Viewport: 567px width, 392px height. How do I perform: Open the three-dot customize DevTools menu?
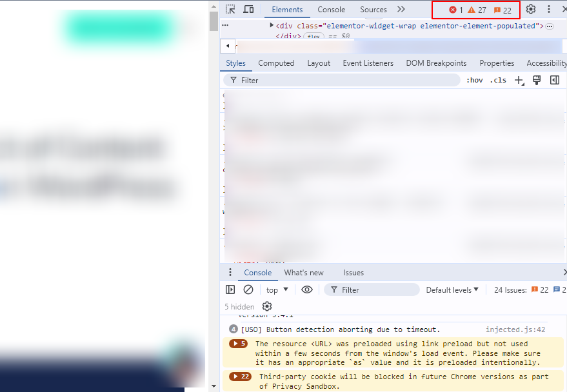(549, 10)
